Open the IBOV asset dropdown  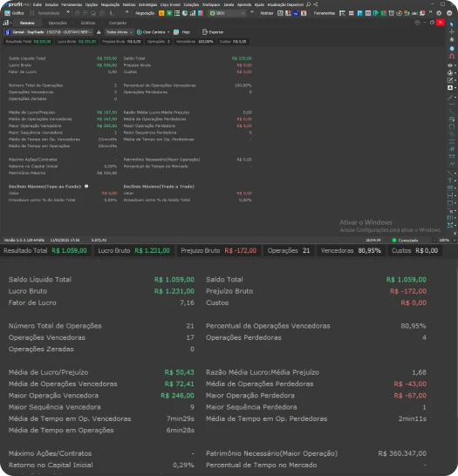click(227, 13)
